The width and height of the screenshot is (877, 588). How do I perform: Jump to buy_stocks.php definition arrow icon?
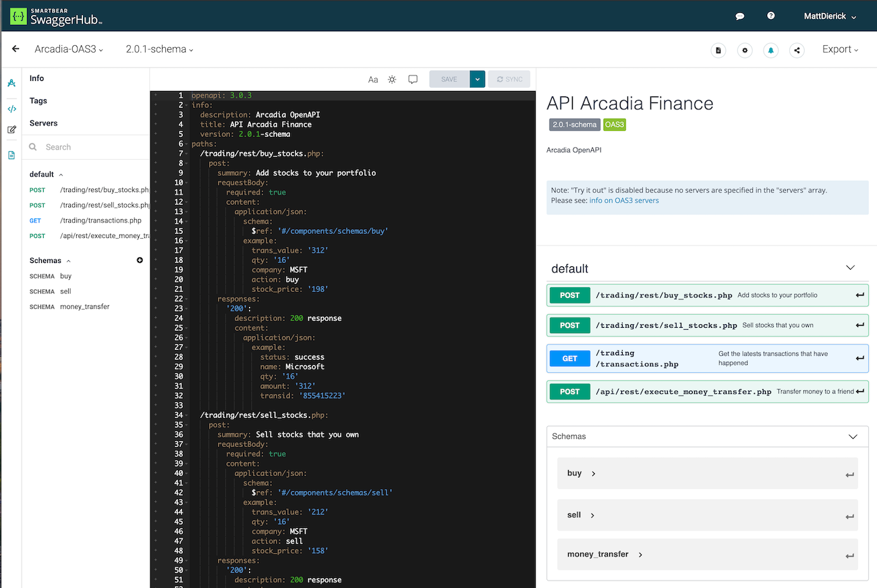860,295
